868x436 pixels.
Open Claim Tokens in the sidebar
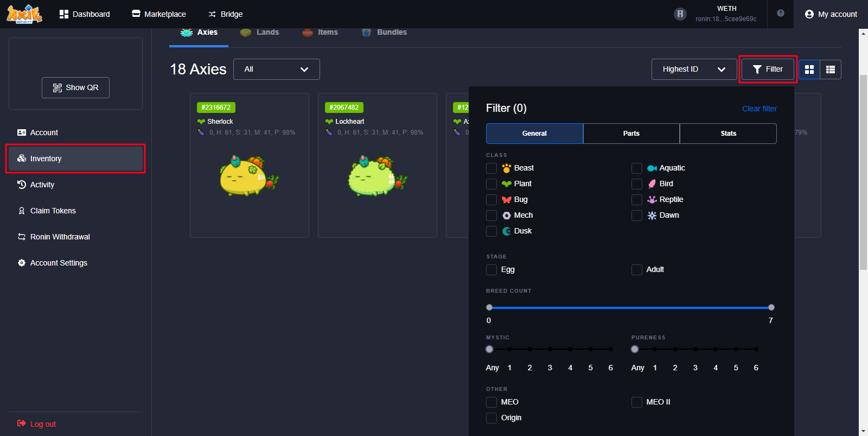75,211
